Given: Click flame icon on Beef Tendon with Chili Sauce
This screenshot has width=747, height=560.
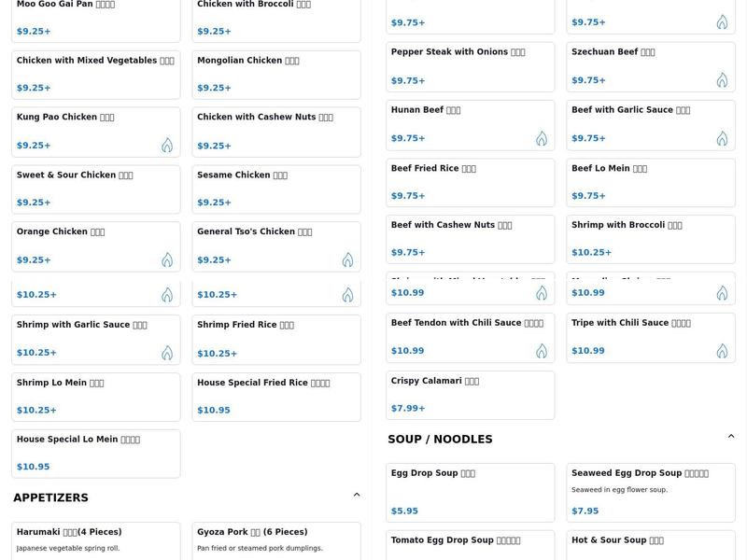Looking at the screenshot, I should [x=542, y=351].
